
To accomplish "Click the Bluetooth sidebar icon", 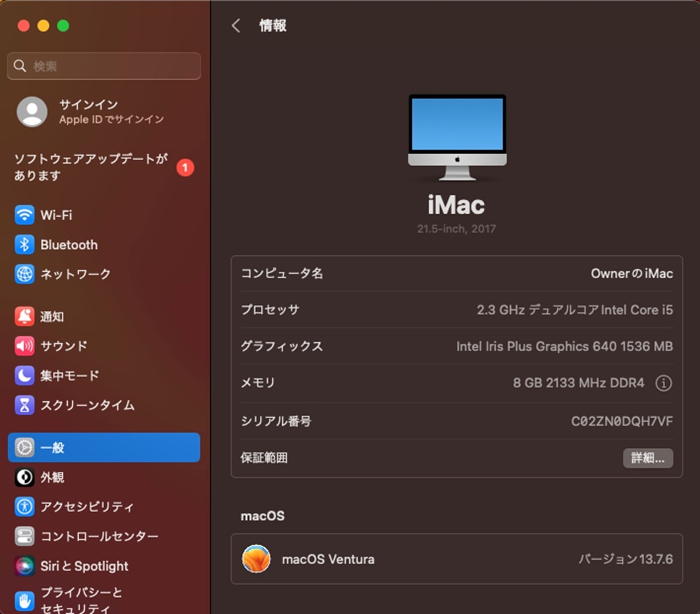I will pos(25,244).
